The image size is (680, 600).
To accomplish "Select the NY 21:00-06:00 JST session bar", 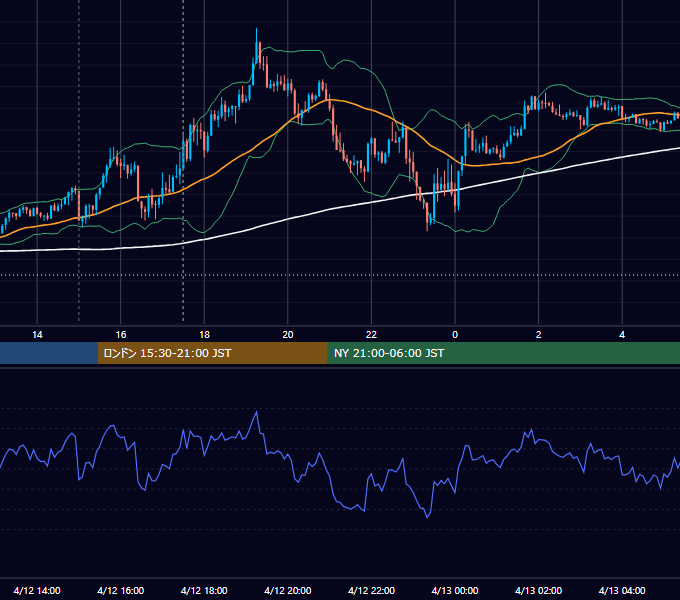I will 503,353.
